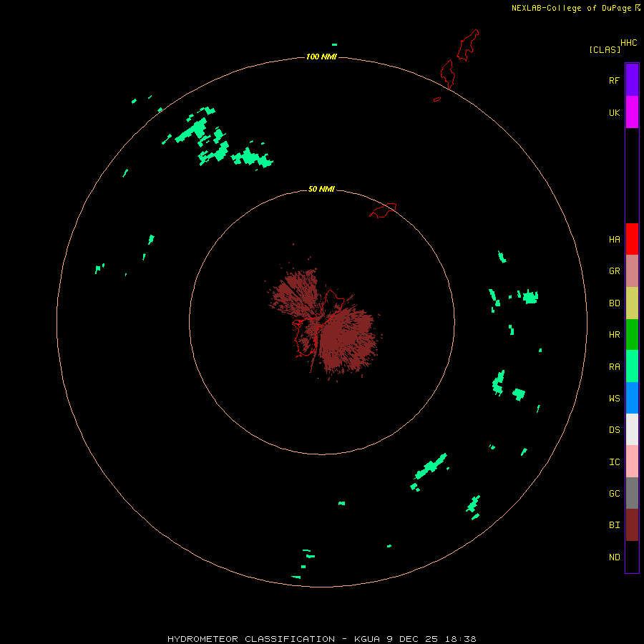This screenshot has height=644, width=644.
Task: Click the GR legend label
Action: (615, 271)
